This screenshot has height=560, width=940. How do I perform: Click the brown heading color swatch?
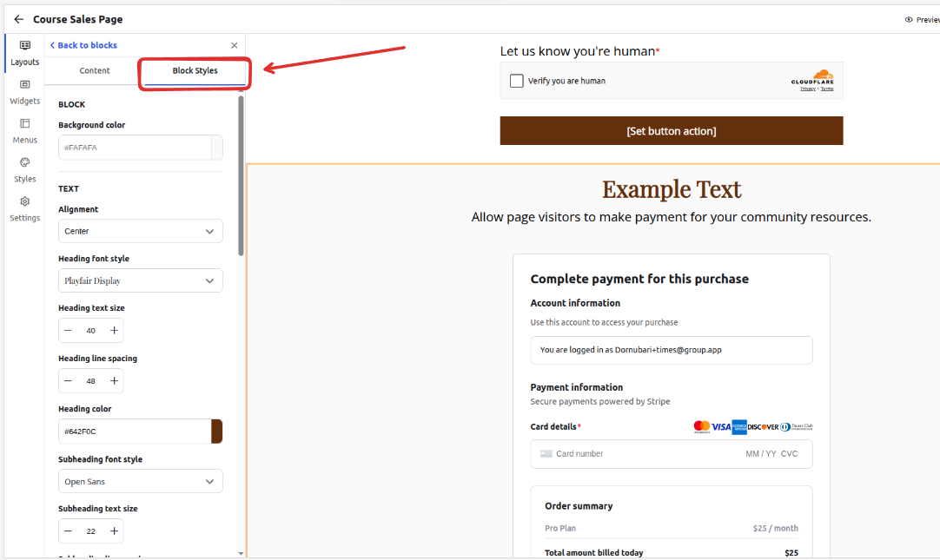point(217,432)
